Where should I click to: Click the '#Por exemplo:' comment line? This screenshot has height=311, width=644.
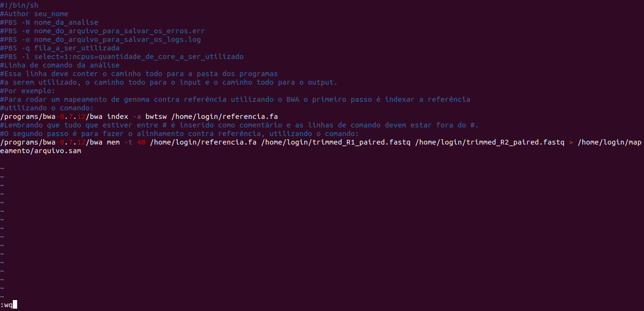click(x=28, y=91)
